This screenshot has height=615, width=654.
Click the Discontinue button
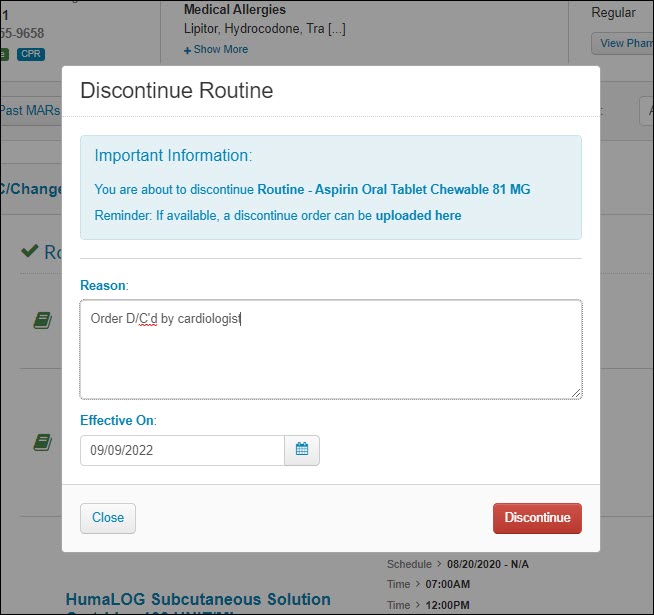[x=537, y=518]
